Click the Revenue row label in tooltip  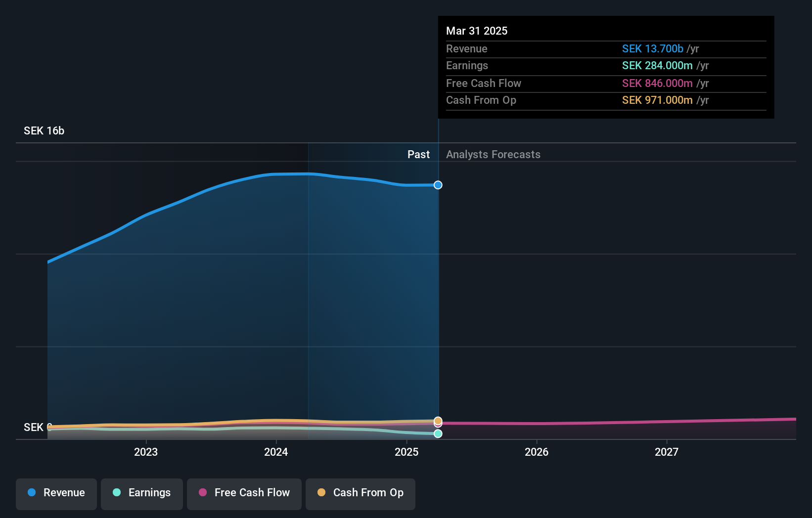(467, 48)
